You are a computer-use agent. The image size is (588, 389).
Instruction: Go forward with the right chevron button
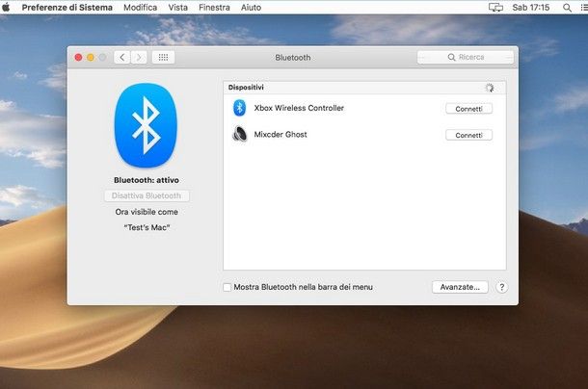(139, 58)
